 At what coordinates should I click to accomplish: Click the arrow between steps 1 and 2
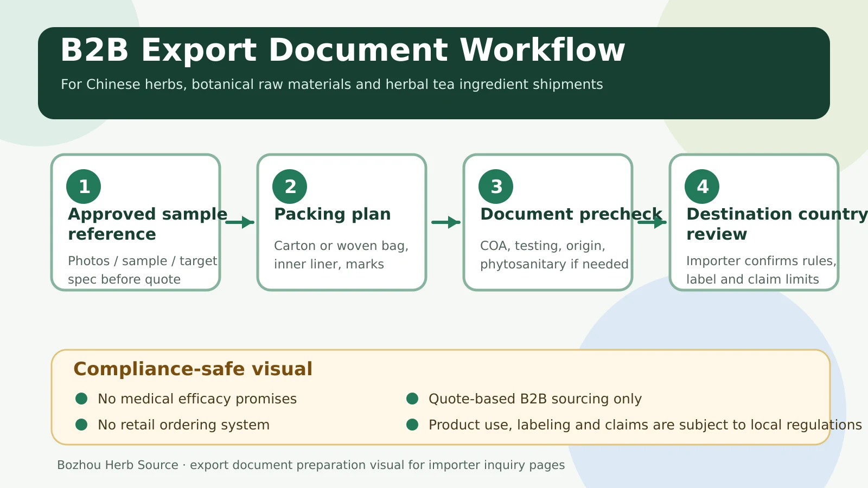240,222
